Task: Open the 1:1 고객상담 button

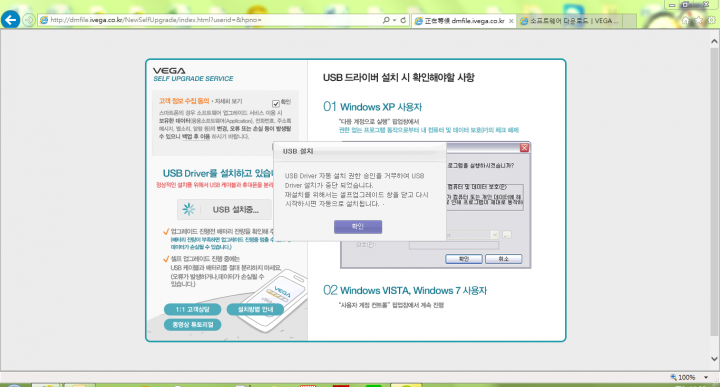Action: pyautogui.click(x=192, y=309)
